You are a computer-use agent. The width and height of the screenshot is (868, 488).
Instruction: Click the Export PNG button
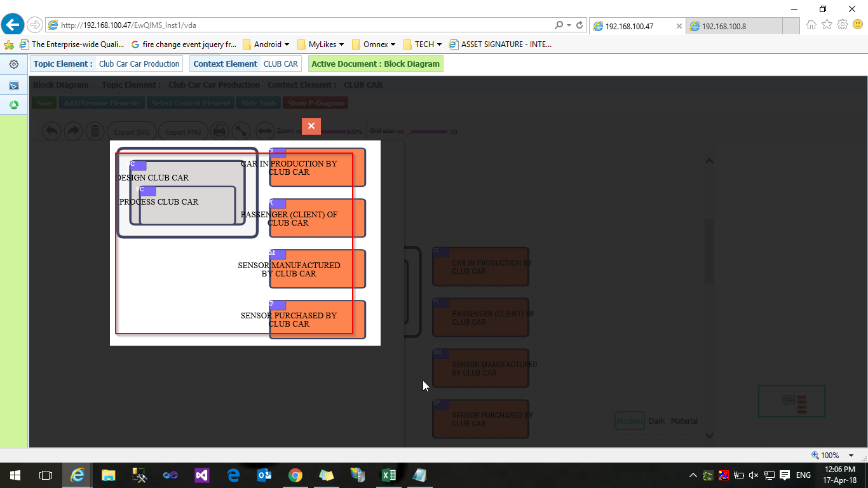pos(183,132)
